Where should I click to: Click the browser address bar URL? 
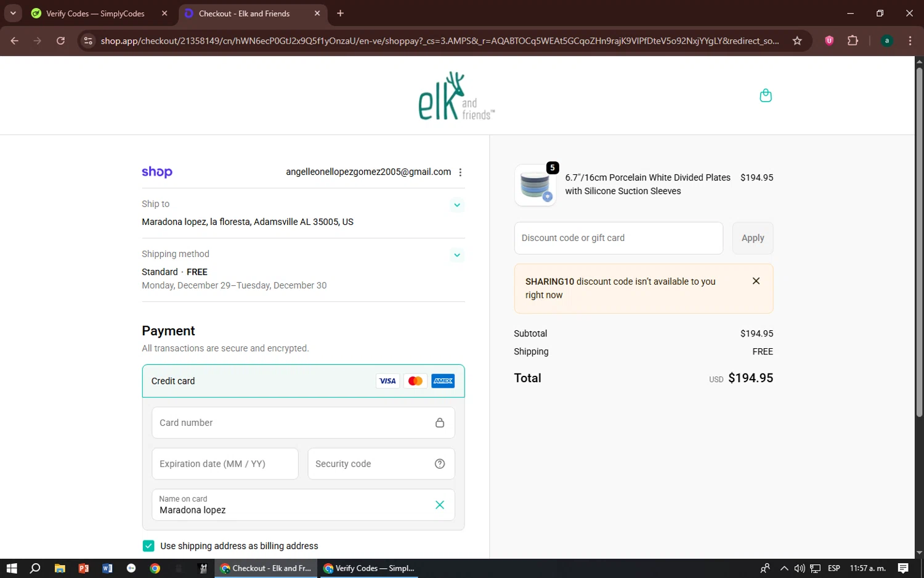pos(440,41)
